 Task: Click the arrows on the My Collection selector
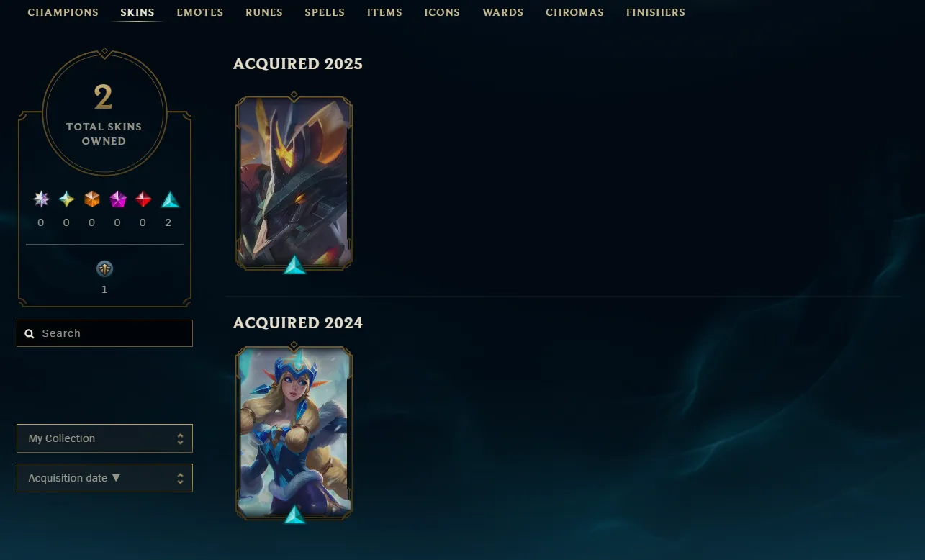(180, 438)
